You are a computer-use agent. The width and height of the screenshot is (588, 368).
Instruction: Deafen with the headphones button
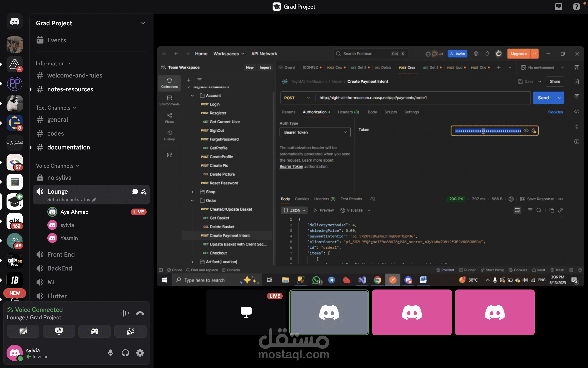(125, 353)
